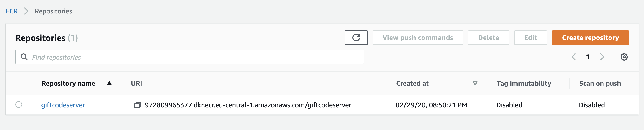Click the Edit button
Image resolution: width=644 pixels, height=130 pixels.
[x=530, y=38]
